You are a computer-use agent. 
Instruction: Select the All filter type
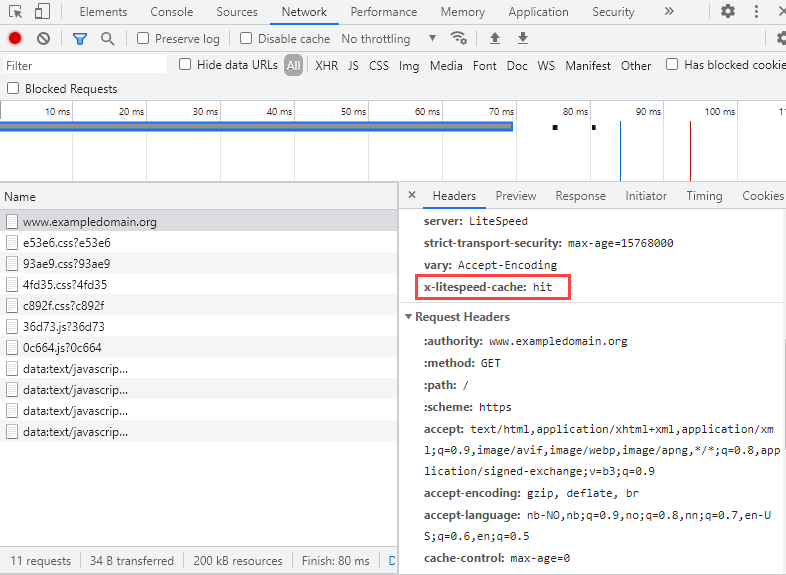(293, 65)
